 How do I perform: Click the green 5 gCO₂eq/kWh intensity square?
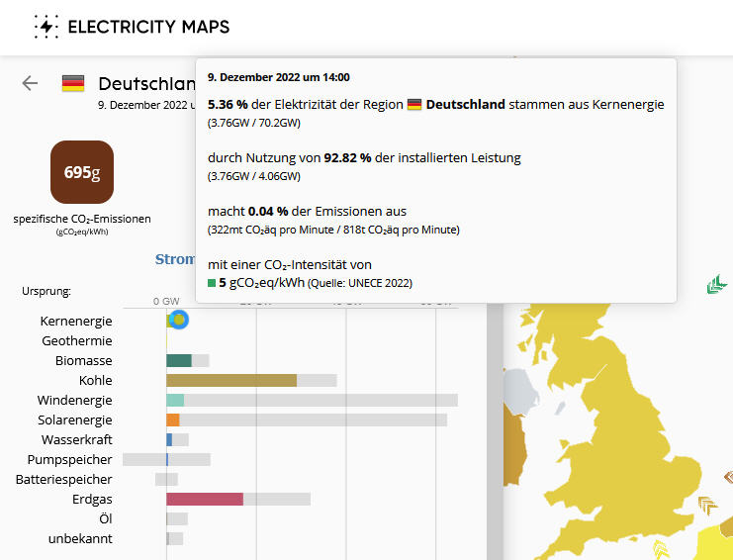click(212, 283)
